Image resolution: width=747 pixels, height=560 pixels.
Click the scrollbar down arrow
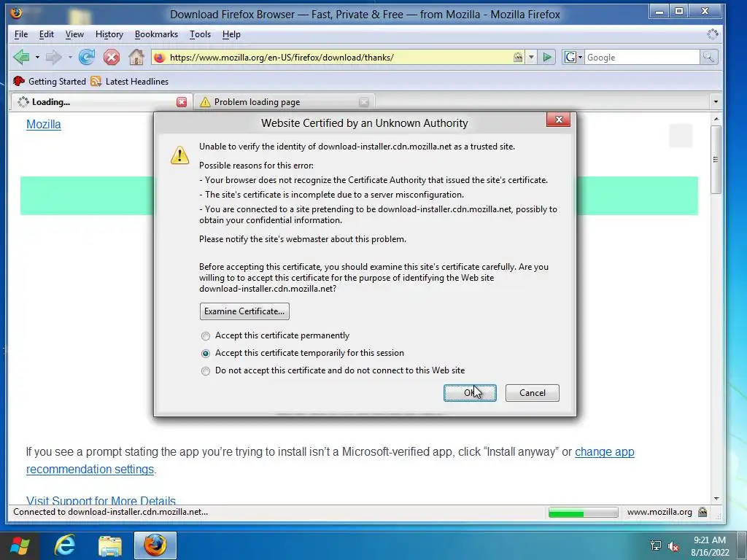coord(716,499)
